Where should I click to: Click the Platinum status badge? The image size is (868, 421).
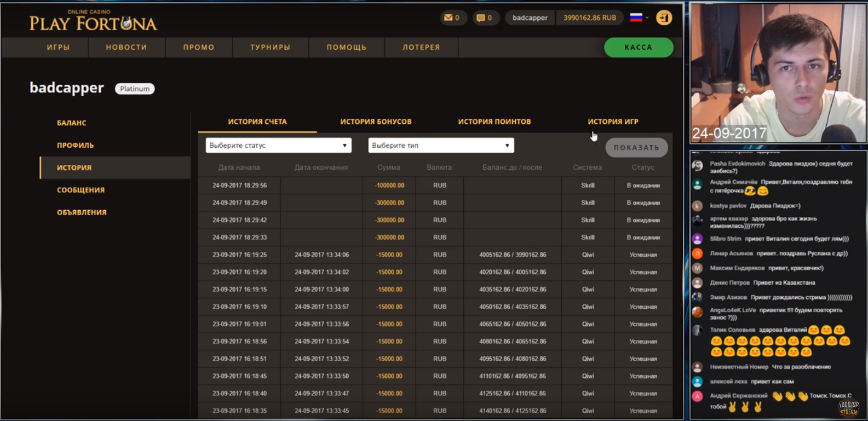coord(135,89)
